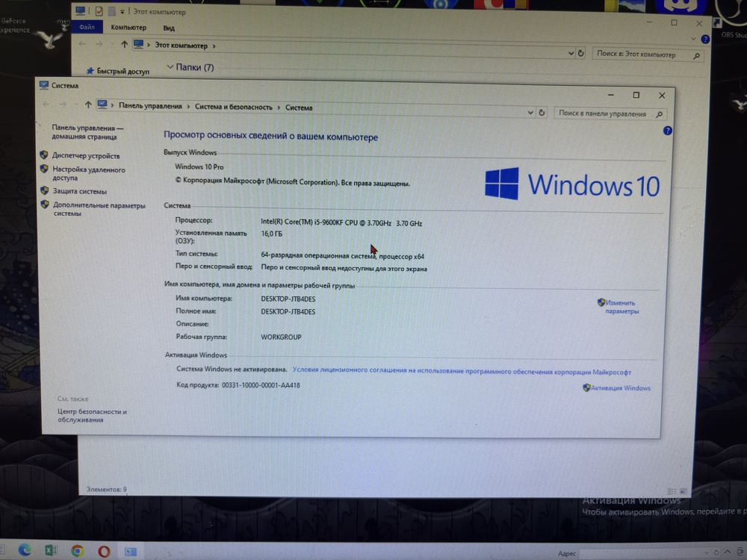Expand the ribbon chevron in This PC window
Viewport: 747px width, 560px height.
(693, 39)
